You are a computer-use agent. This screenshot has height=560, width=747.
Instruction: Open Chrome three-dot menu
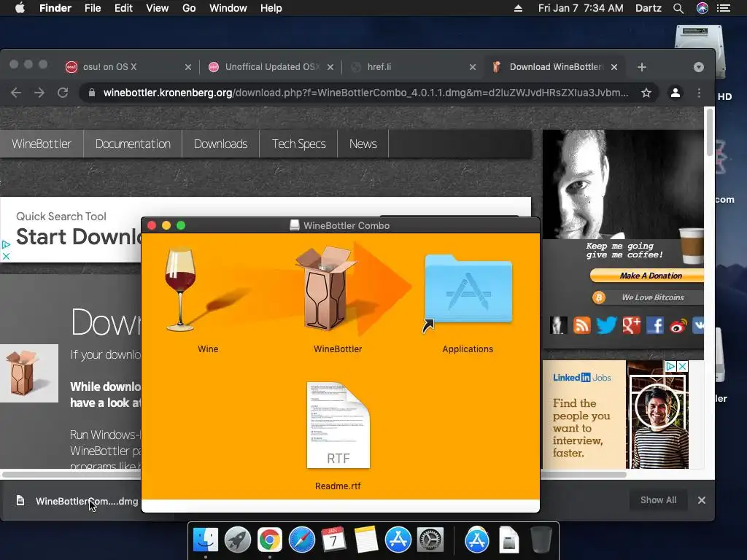[x=699, y=93]
